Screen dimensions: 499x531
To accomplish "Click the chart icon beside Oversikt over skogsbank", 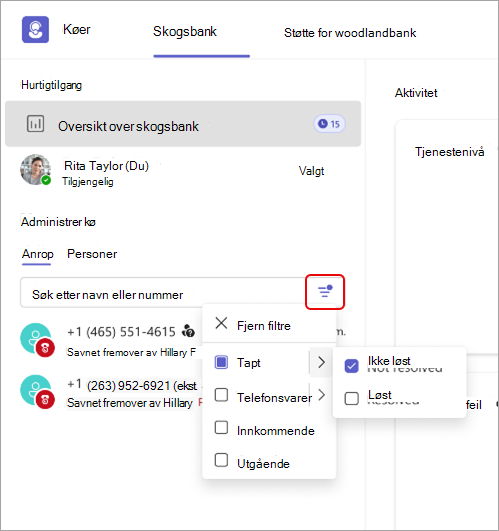I will tap(36, 124).
